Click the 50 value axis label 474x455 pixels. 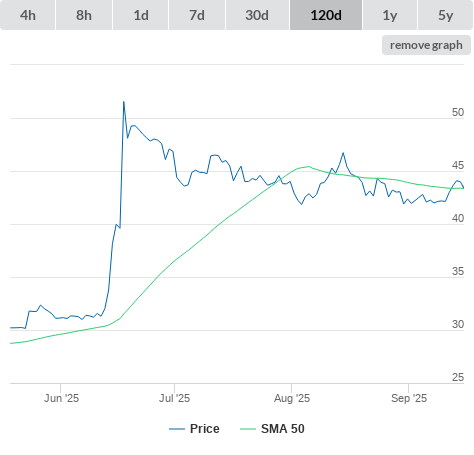click(458, 112)
